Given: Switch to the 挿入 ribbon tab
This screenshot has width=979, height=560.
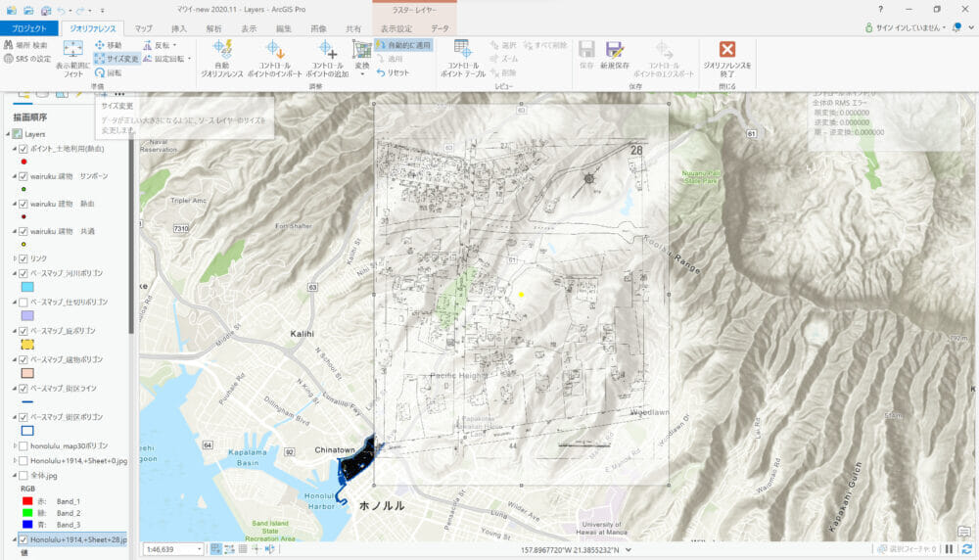Looking at the screenshot, I should coord(178,28).
